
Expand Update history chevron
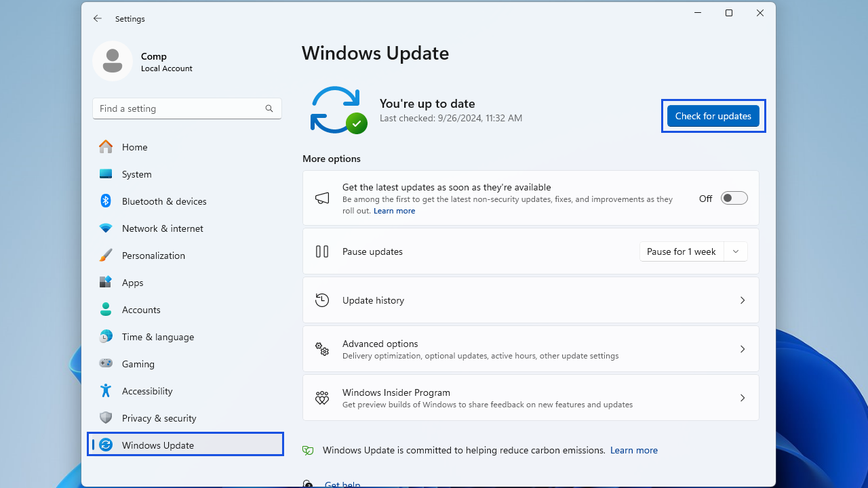743,300
